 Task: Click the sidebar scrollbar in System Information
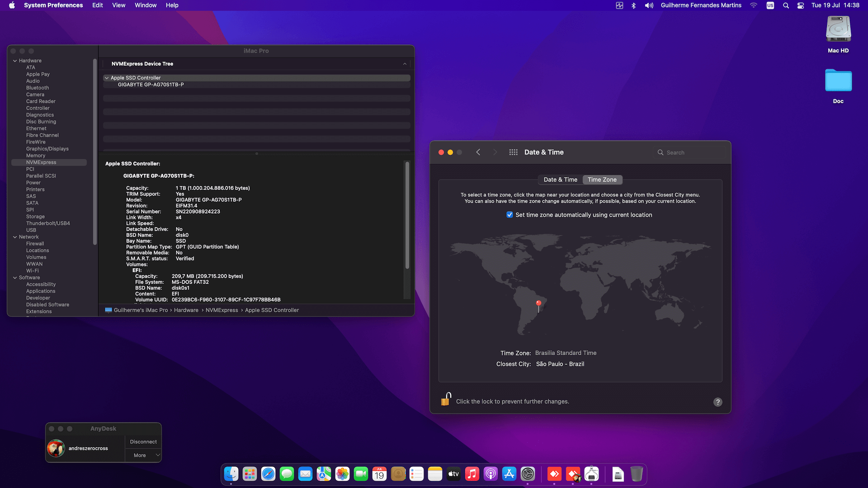click(x=94, y=151)
